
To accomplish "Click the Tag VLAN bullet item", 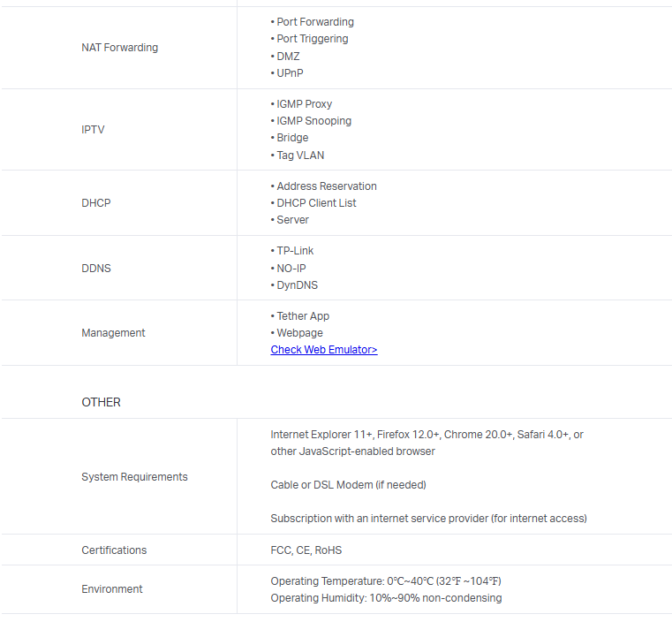I will point(299,155).
